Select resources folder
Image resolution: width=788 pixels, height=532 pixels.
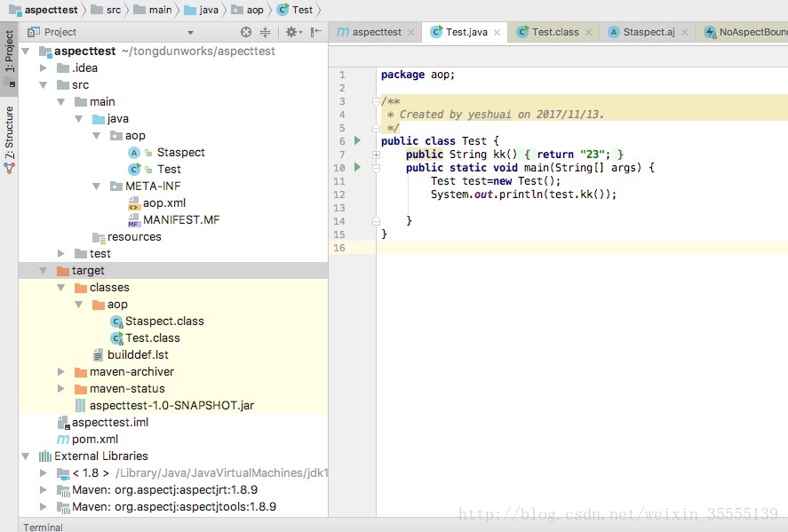133,236
